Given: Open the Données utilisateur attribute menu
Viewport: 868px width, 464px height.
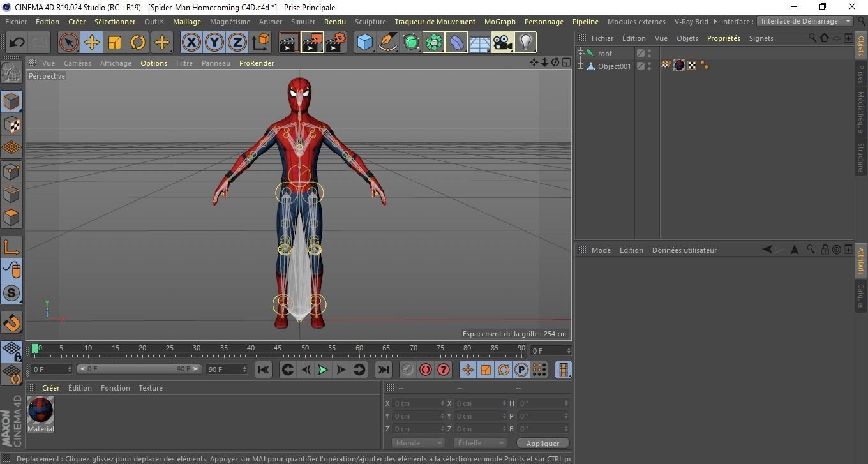Looking at the screenshot, I should (684, 250).
